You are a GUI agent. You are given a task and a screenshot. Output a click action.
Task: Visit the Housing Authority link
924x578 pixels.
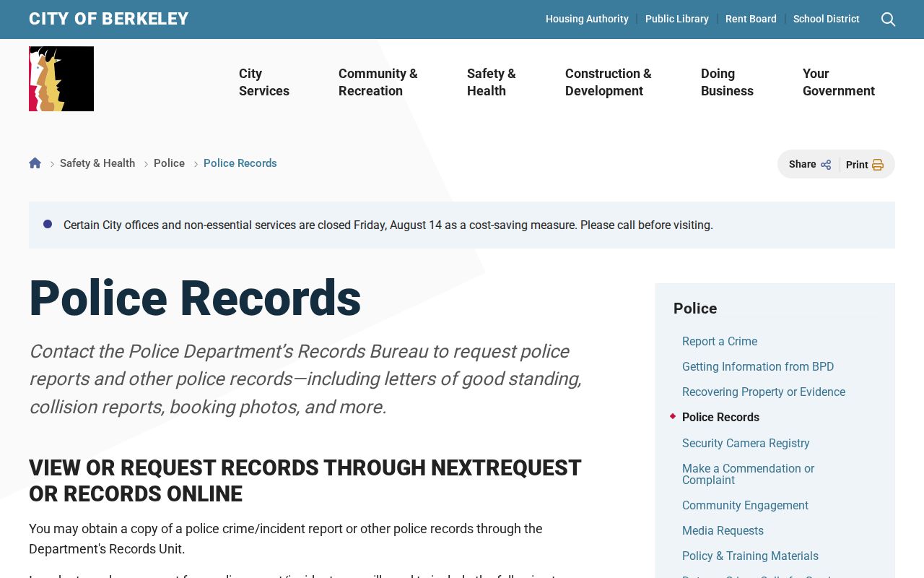click(587, 19)
